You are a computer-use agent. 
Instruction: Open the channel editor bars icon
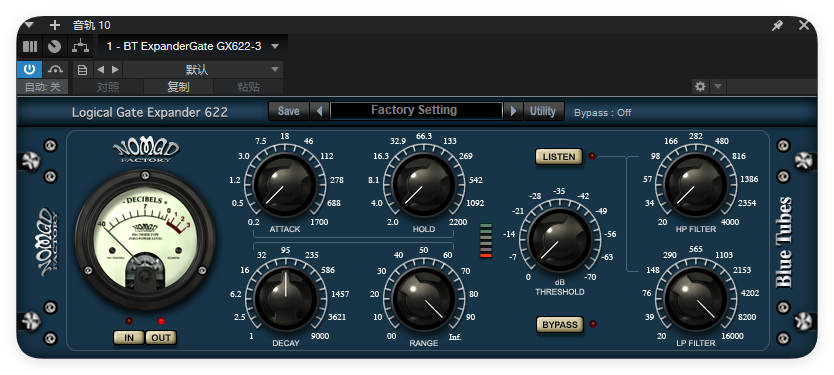30,47
